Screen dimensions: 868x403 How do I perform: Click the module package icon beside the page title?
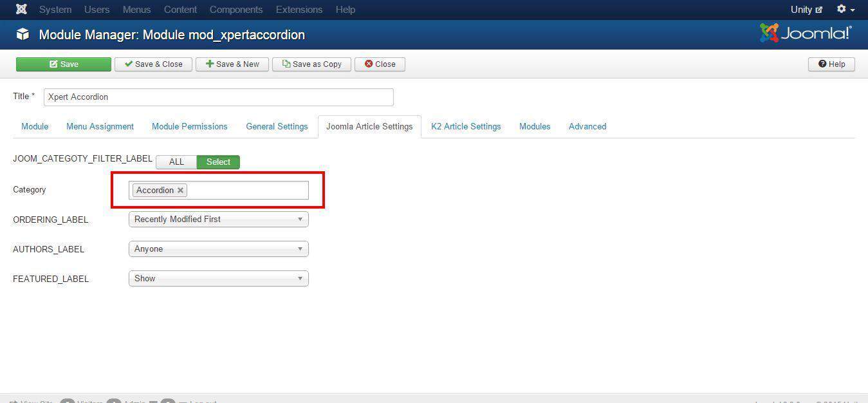point(23,34)
